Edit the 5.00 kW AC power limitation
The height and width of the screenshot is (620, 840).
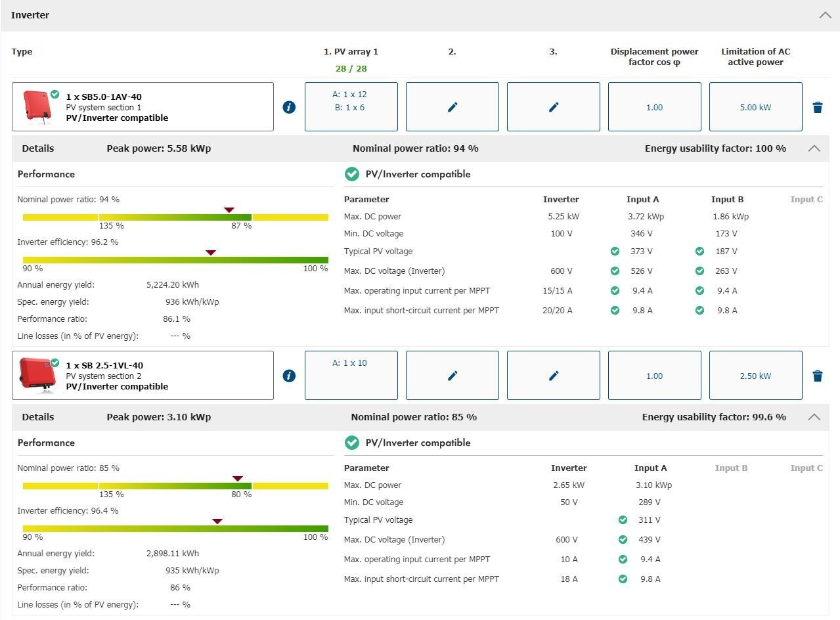pos(755,107)
